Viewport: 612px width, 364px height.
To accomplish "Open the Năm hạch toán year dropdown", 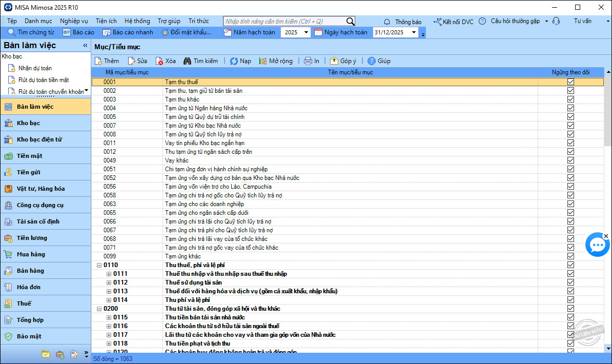I will (306, 32).
